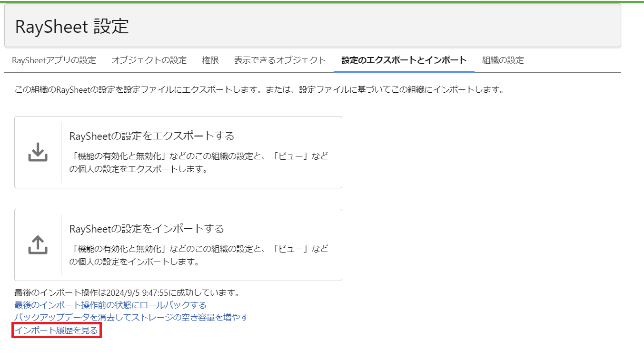Click the import card description text
Image resolution: width=644 pixels, height=360 pixels.
(199, 255)
